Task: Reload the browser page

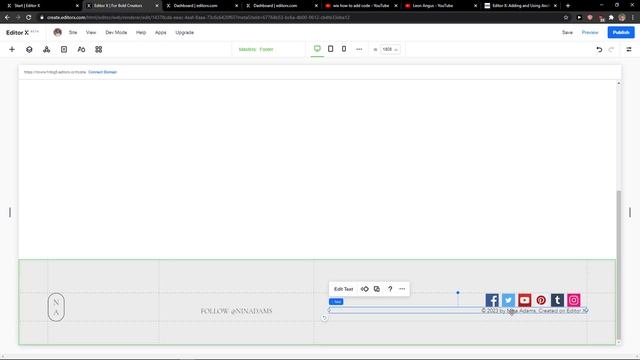Action: tap(29, 18)
